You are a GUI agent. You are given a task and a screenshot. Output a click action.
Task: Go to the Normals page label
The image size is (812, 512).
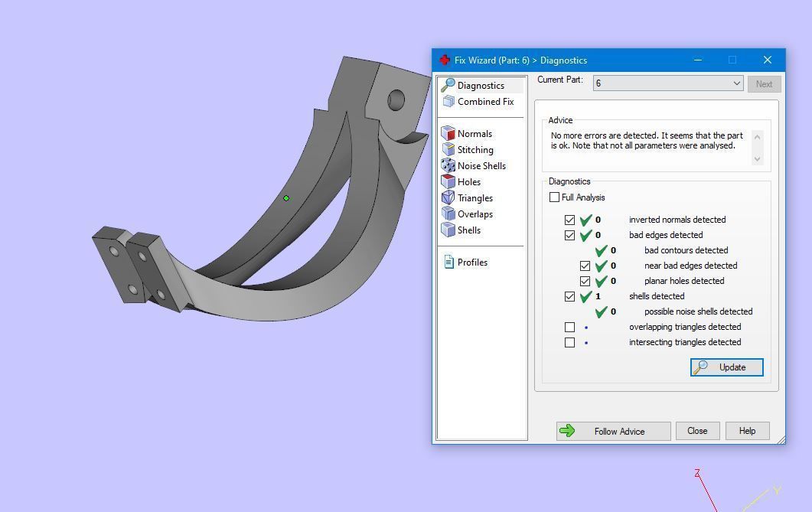474,134
